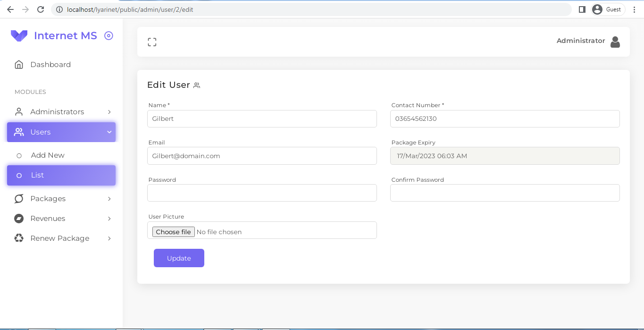Expand the Packages submenu

(x=109, y=199)
